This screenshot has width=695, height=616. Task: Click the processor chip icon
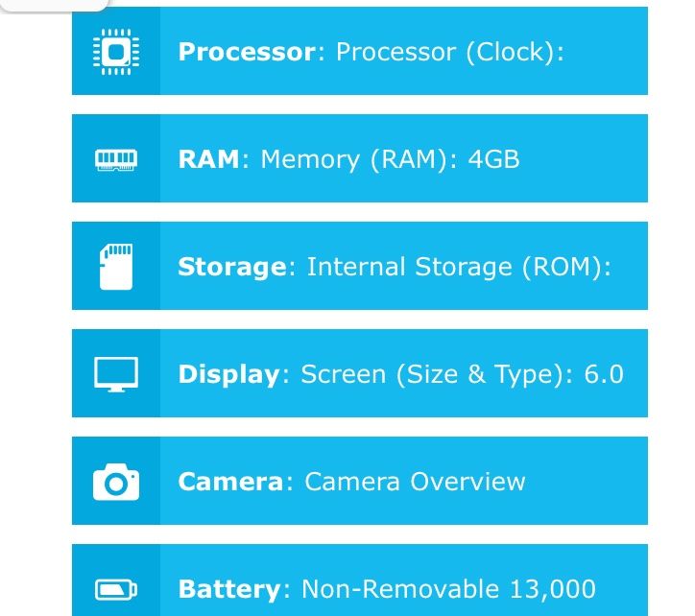pos(115,51)
